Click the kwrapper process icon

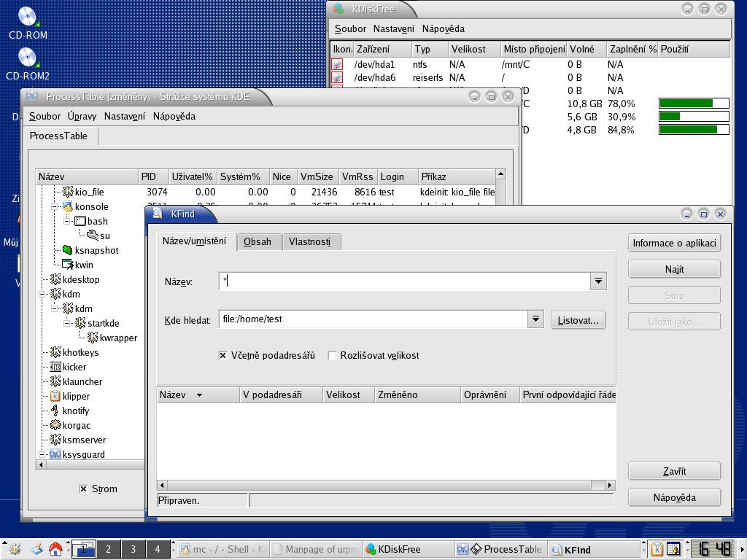tap(93, 338)
